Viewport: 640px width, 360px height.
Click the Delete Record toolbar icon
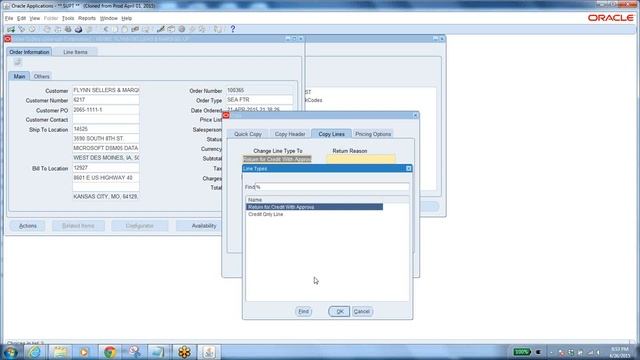[x=146, y=29]
